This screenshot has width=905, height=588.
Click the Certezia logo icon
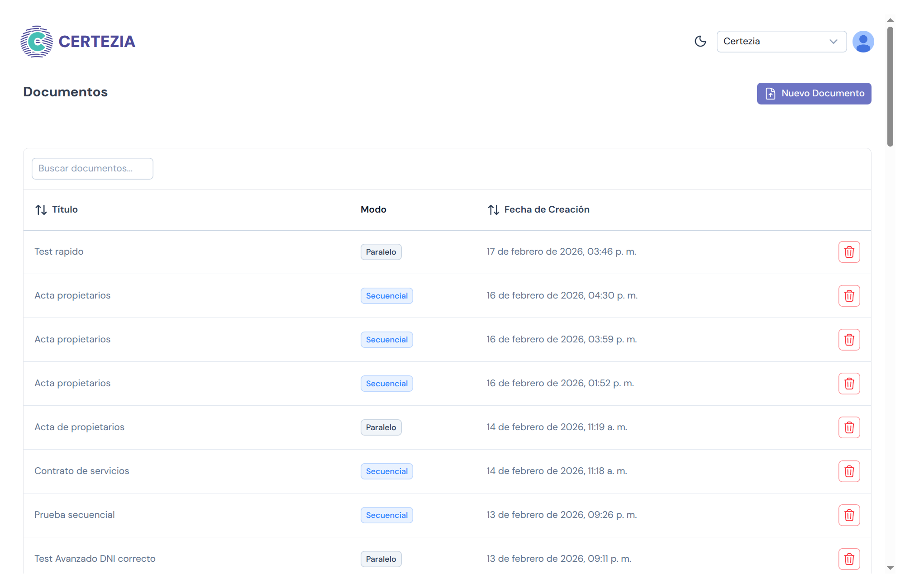click(x=37, y=42)
